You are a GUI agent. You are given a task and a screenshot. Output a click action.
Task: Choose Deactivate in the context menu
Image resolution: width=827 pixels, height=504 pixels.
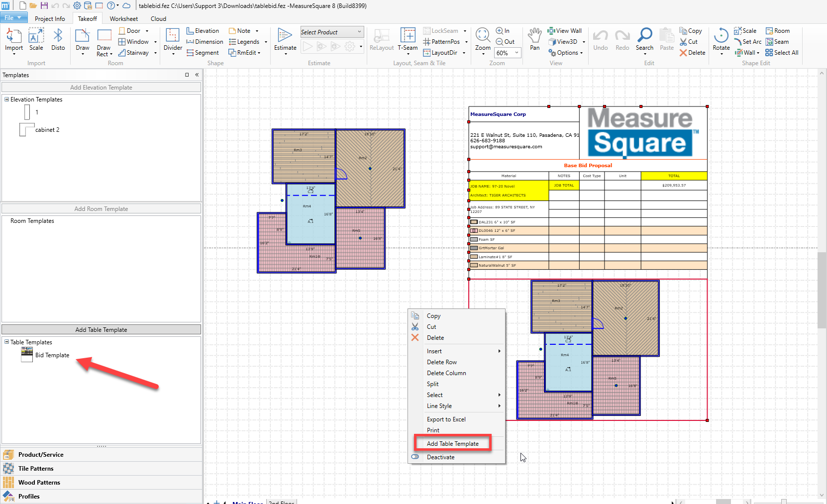pos(441,457)
